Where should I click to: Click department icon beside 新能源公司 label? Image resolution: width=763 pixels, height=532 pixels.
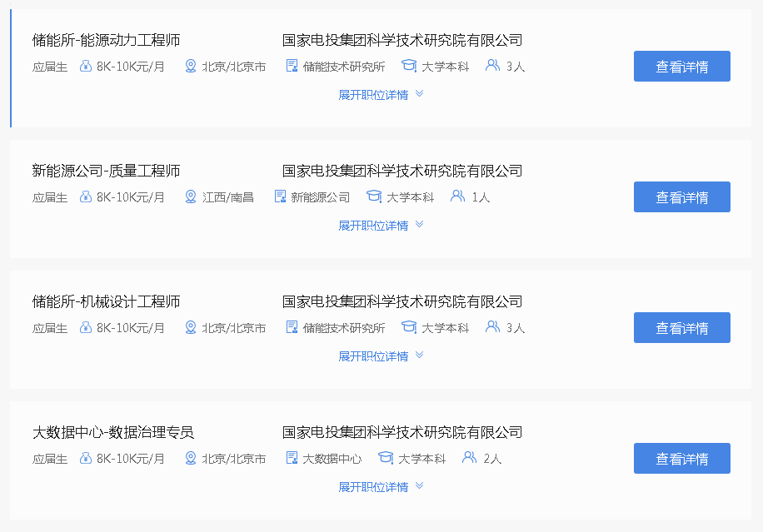280,197
